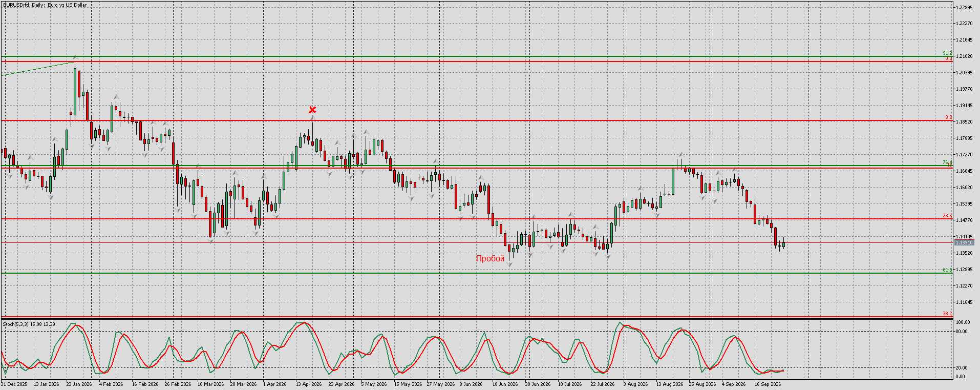Click the fractal arrow below the June low
Viewport: 980px width, 390px height.
pyautogui.click(x=510, y=265)
